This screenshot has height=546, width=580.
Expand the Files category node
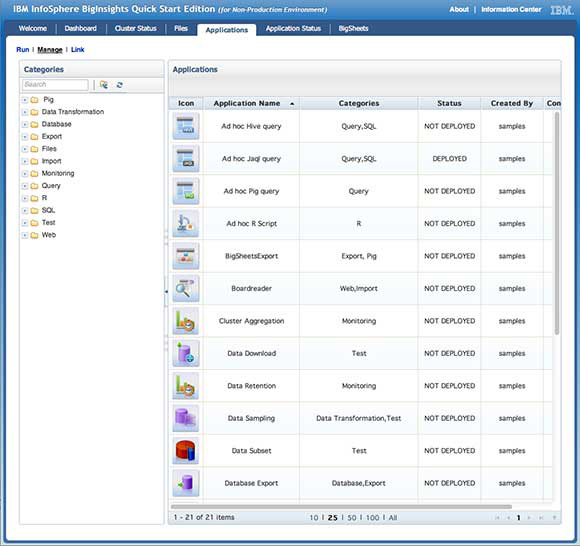tap(25, 149)
